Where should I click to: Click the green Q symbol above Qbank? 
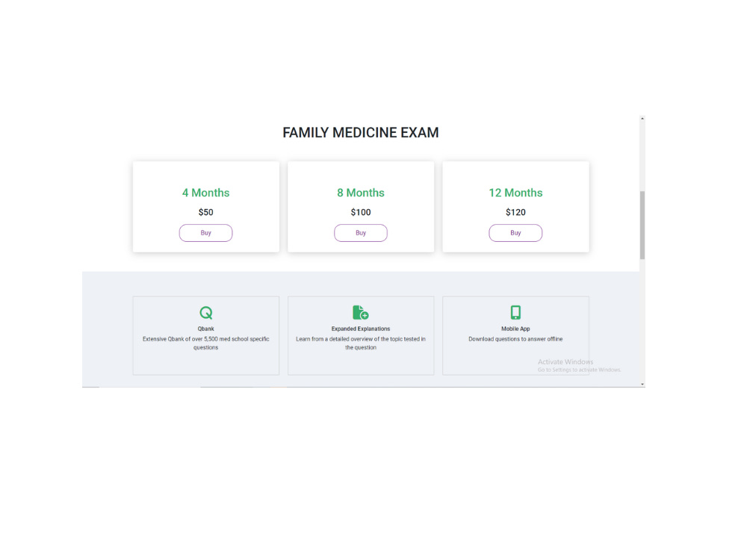tap(205, 313)
